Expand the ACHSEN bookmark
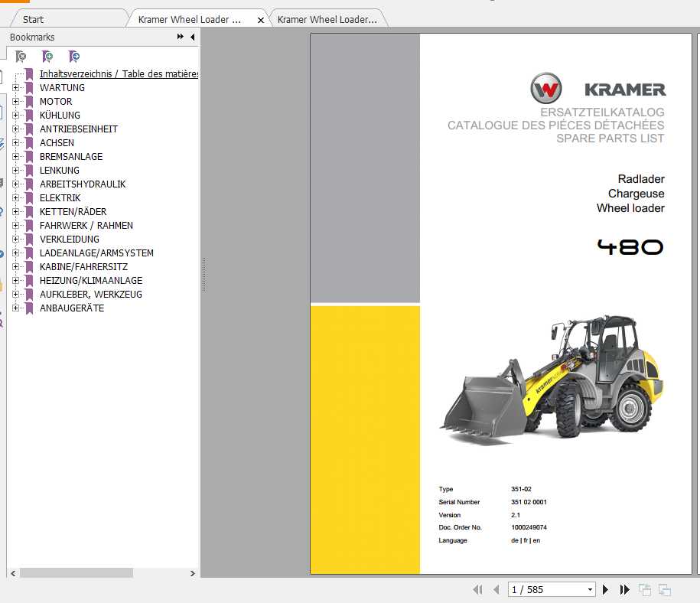Screen dimensions: 700x603 [x=15, y=143]
